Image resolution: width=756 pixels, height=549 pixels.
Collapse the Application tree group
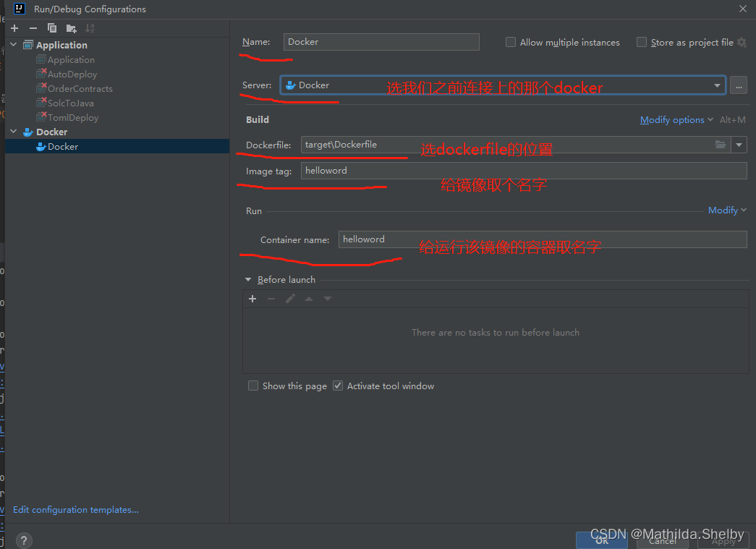(x=14, y=45)
